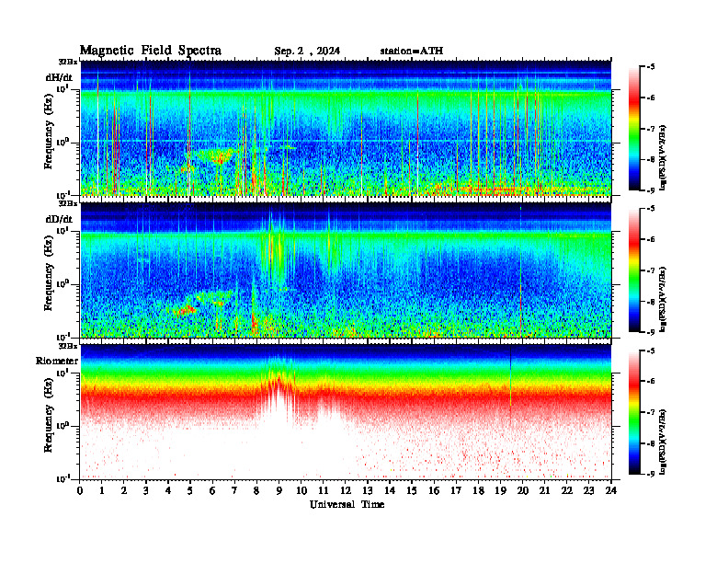Click the color scale bar beside dD/dt panel

634,270
